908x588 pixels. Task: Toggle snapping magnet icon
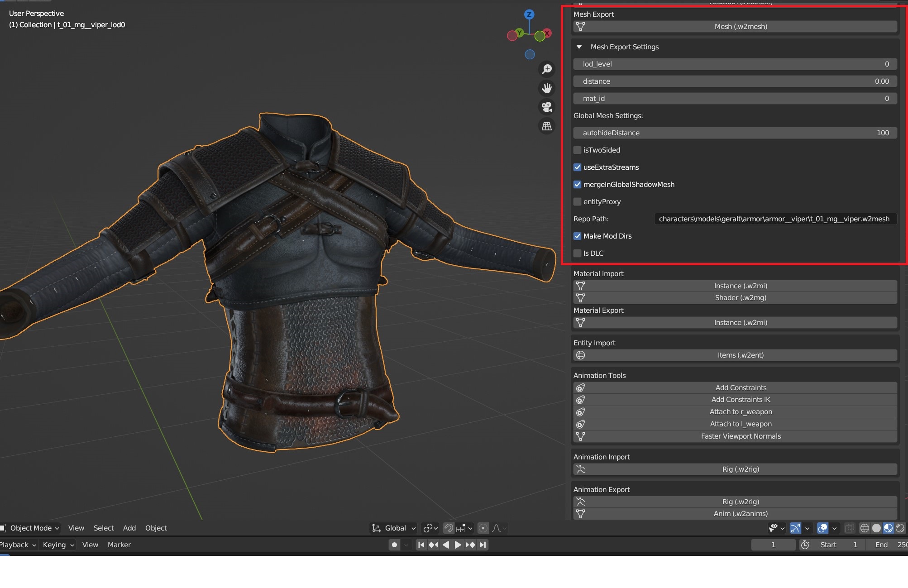(449, 528)
